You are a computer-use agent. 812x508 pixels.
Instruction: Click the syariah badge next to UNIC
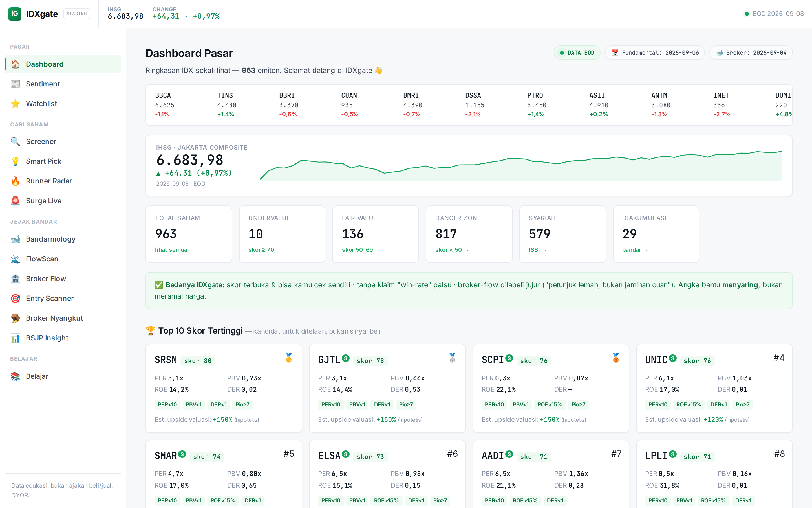pos(673,358)
